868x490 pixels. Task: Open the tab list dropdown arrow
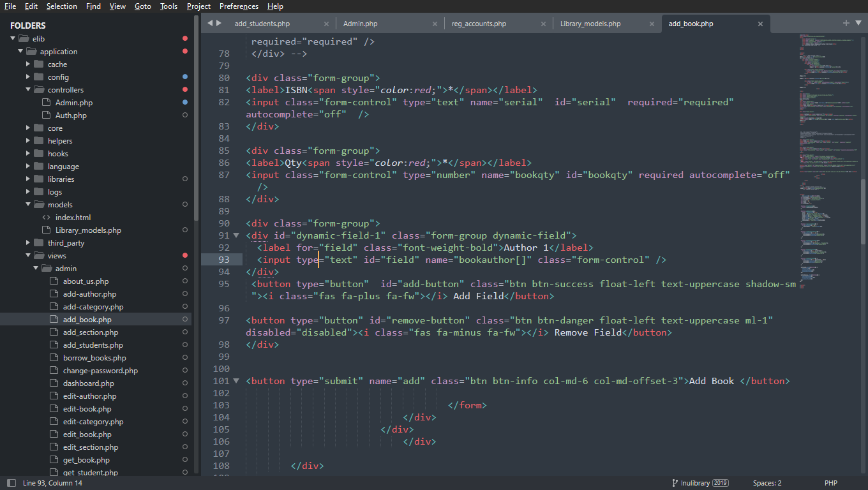point(858,23)
